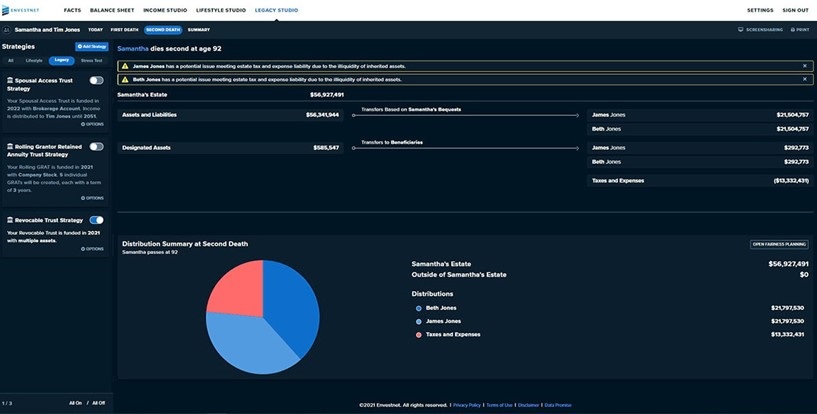Click the Revocable Trust strategy bank icon
The height and width of the screenshot is (414, 817).
pyautogui.click(x=10, y=220)
